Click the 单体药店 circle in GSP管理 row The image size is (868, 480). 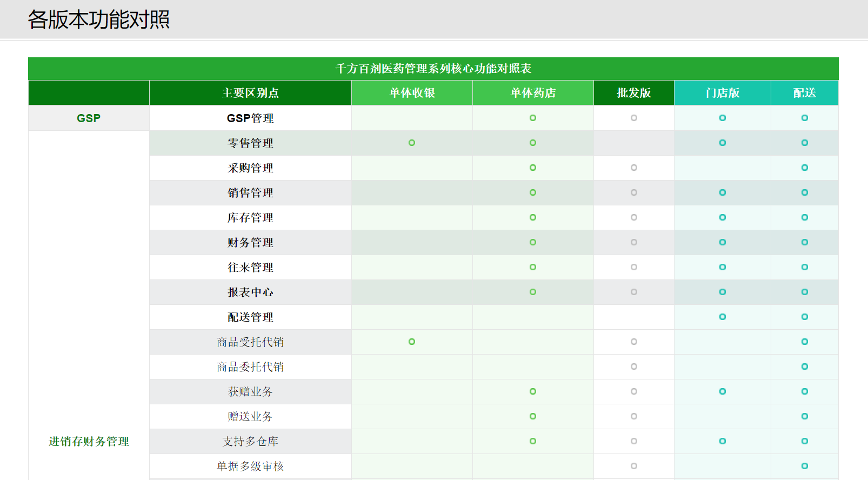533,118
